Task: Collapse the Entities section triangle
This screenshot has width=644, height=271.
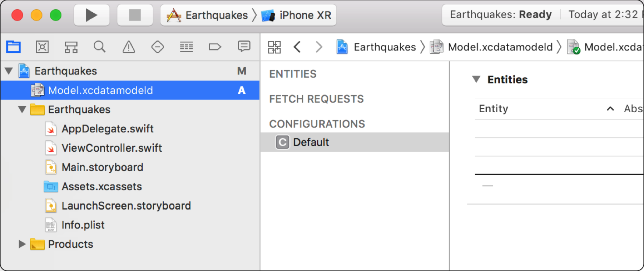Action: pyautogui.click(x=476, y=79)
